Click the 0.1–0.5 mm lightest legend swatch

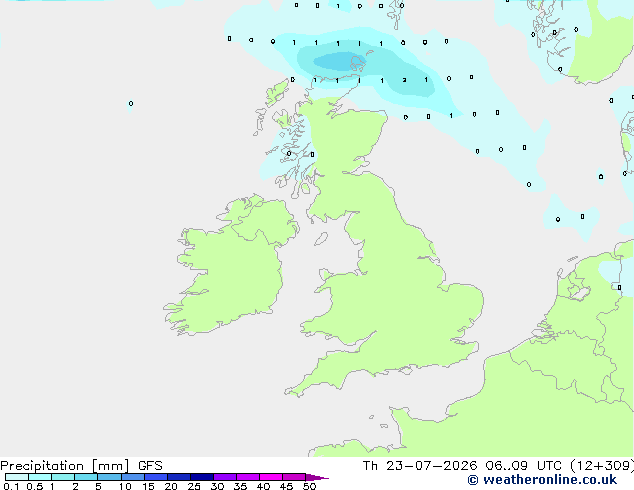tap(17, 477)
